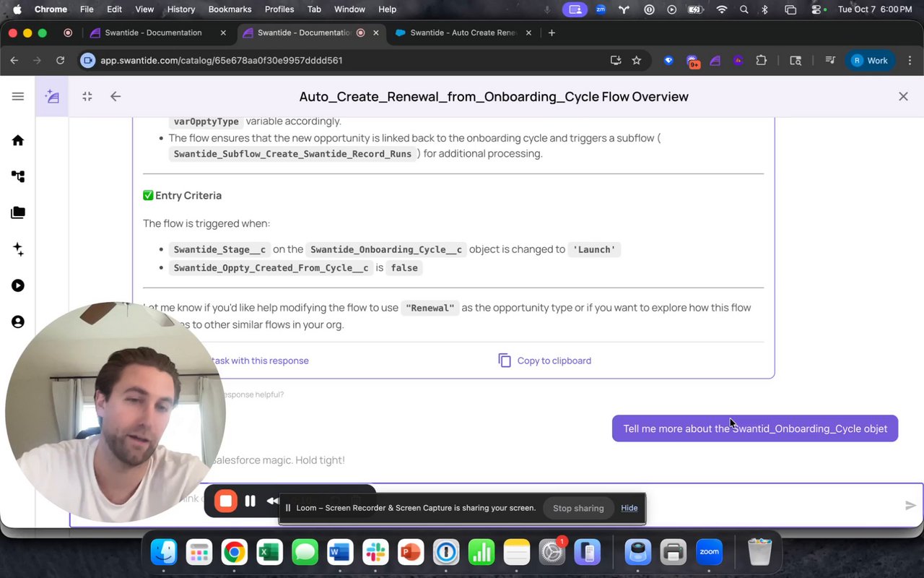The height and width of the screenshot is (578, 924).
Task: Open a new Chrome tab
Action: [552, 33]
